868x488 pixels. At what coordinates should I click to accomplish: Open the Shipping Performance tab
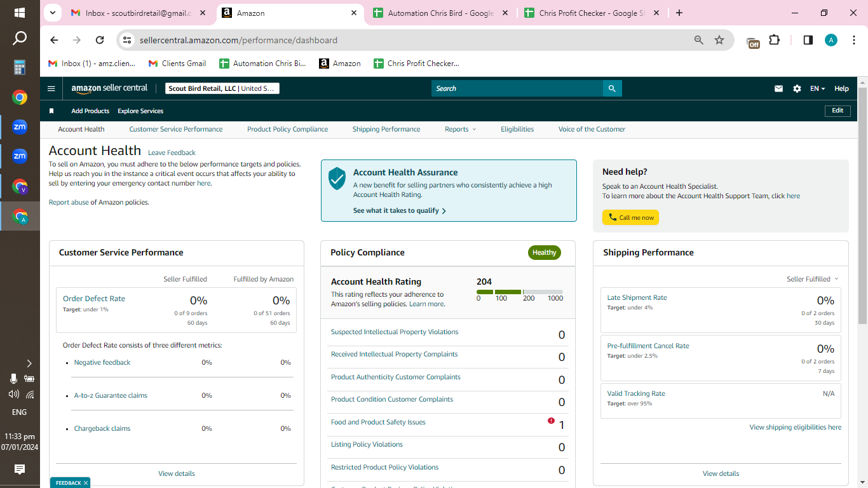[x=386, y=129]
